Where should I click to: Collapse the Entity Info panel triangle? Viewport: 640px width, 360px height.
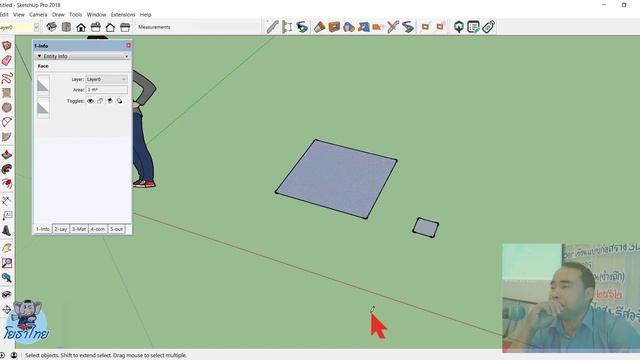pyautogui.click(x=40, y=56)
